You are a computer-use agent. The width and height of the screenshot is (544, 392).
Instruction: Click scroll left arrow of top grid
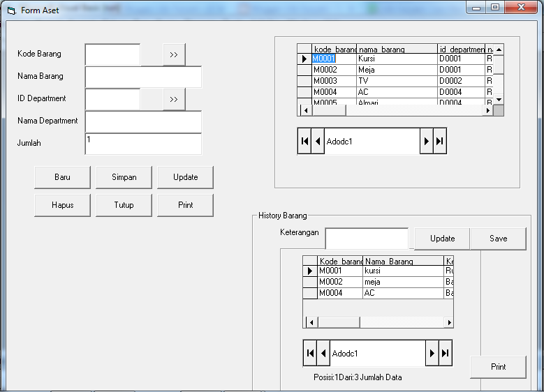(x=306, y=111)
